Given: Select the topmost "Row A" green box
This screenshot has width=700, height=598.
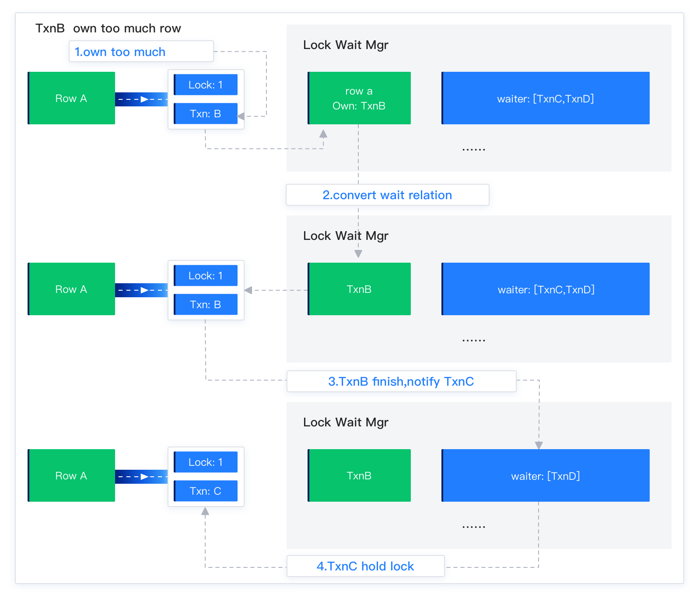Looking at the screenshot, I should [71, 98].
